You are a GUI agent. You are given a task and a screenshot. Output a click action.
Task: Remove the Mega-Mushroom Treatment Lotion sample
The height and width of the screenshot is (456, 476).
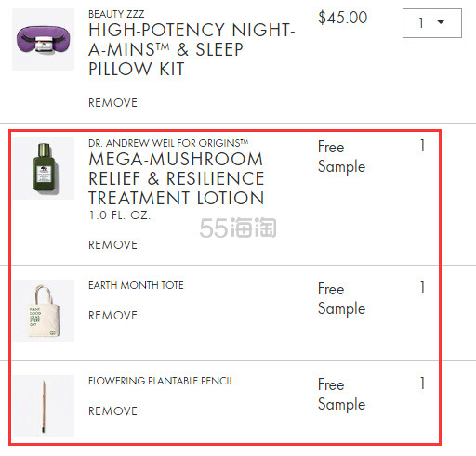click(112, 245)
